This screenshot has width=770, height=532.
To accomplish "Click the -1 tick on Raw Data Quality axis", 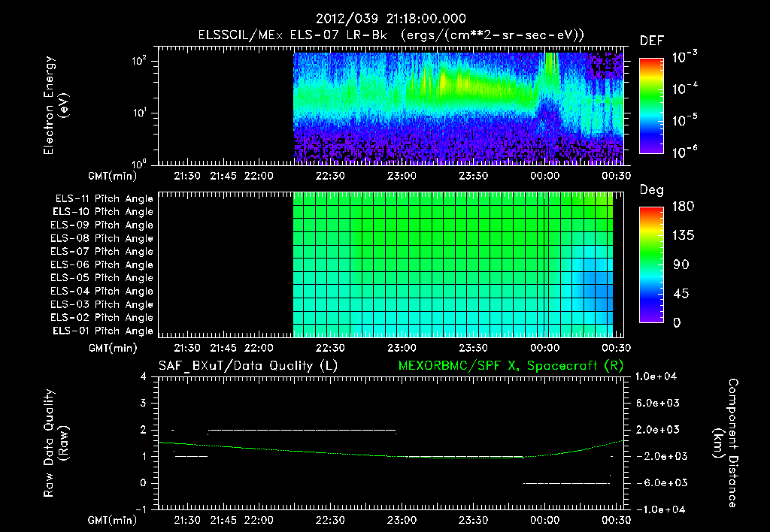I will point(141,509).
